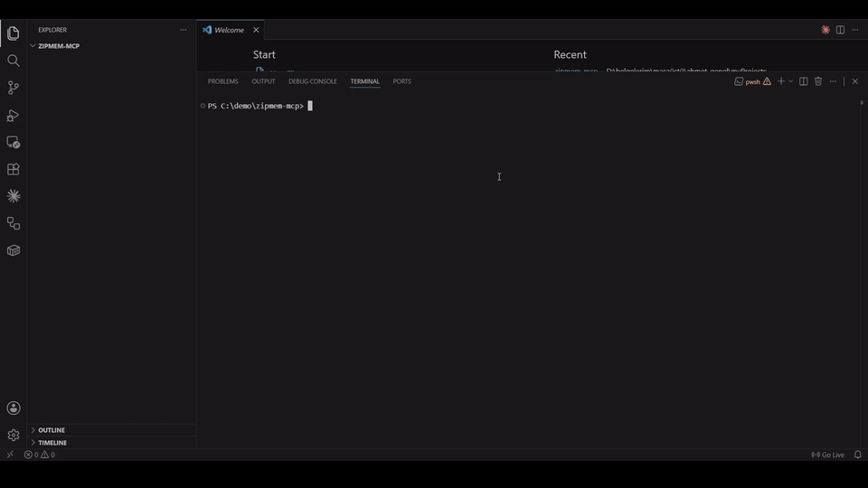Open the Search view
The width and height of the screenshot is (868, 488).
tap(14, 61)
